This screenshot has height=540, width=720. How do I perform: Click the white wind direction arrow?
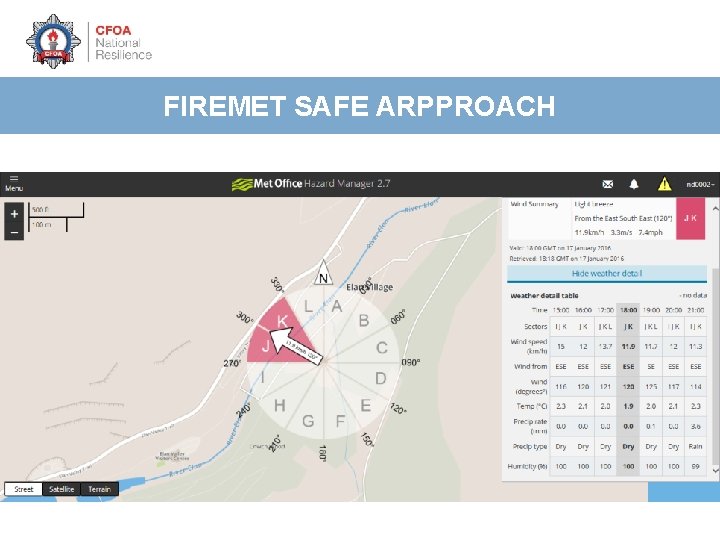tap(296, 346)
